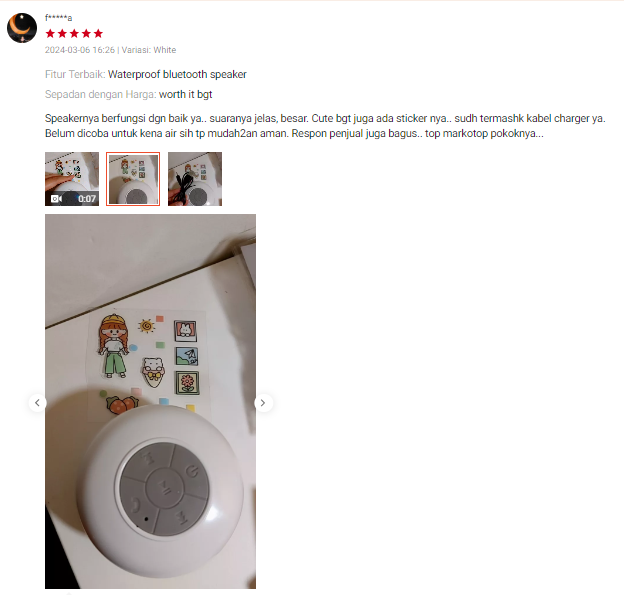Go to the next image with right arrow
Image resolution: width=624 pixels, height=599 pixels.
(263, 403)
